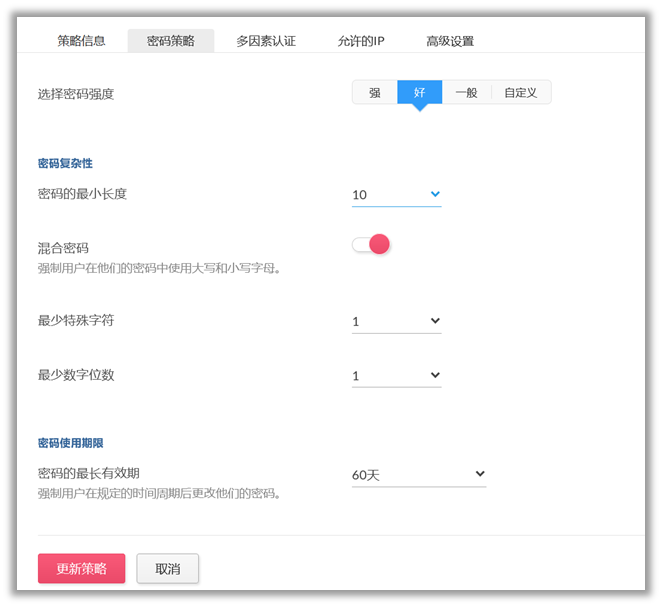This screenshot has width=662, height=607.
Task: Select the 密码策略 tab
Action: [x=170, y=41]
